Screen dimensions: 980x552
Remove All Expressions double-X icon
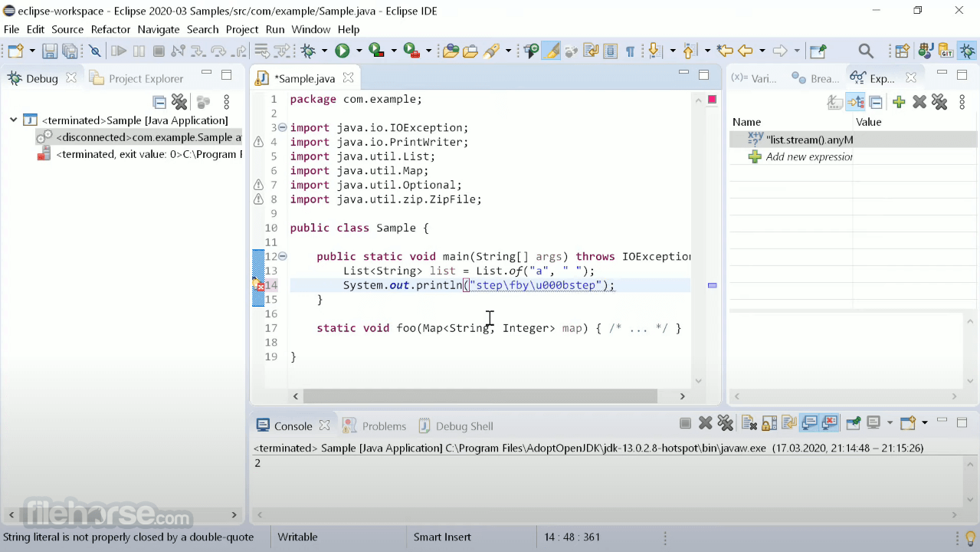pos(939,102)
